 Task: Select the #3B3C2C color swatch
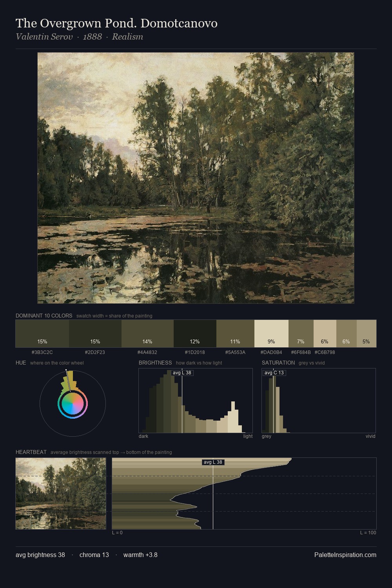(x=42, y=334)
